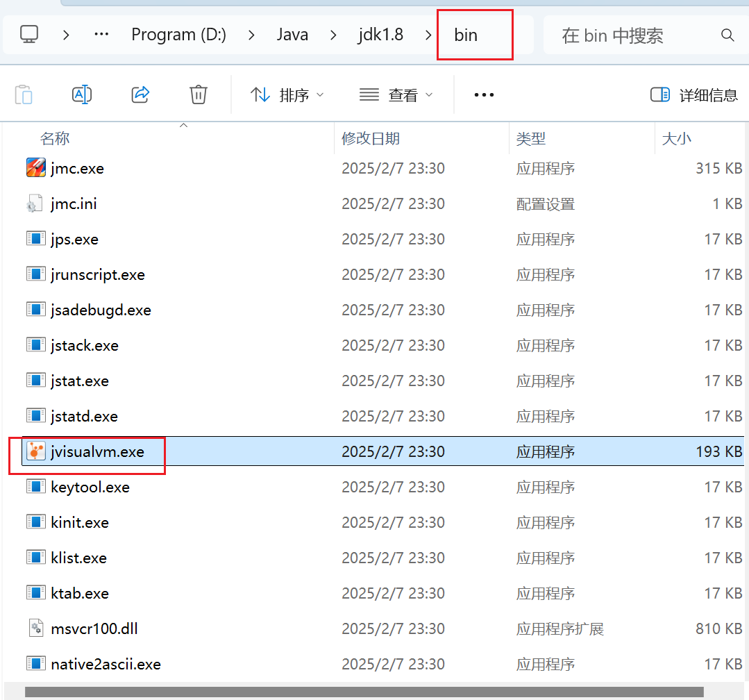
Task: Click the jmc.exe file name
Action: click(x=77, y=169)
